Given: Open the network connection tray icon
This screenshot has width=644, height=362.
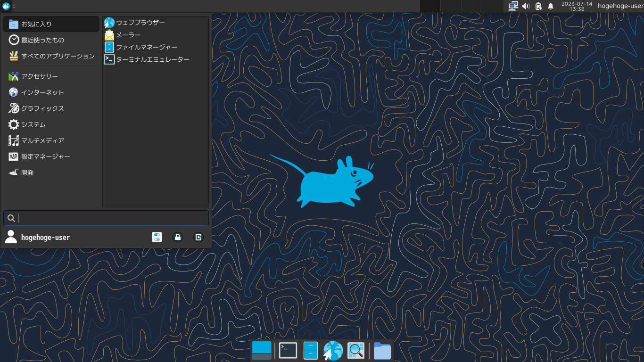Looking at the screenshot, I should point(513,6).
